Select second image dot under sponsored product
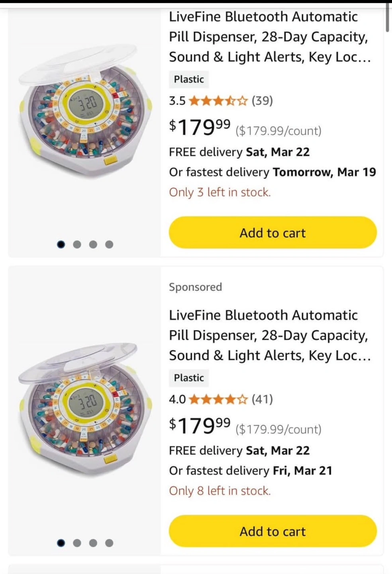 77,543
